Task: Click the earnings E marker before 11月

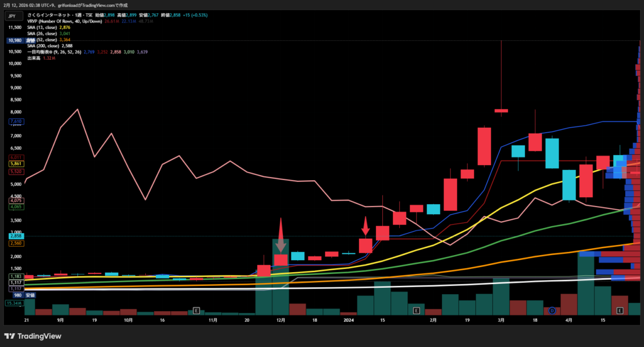Action: [x=197, y=310]
